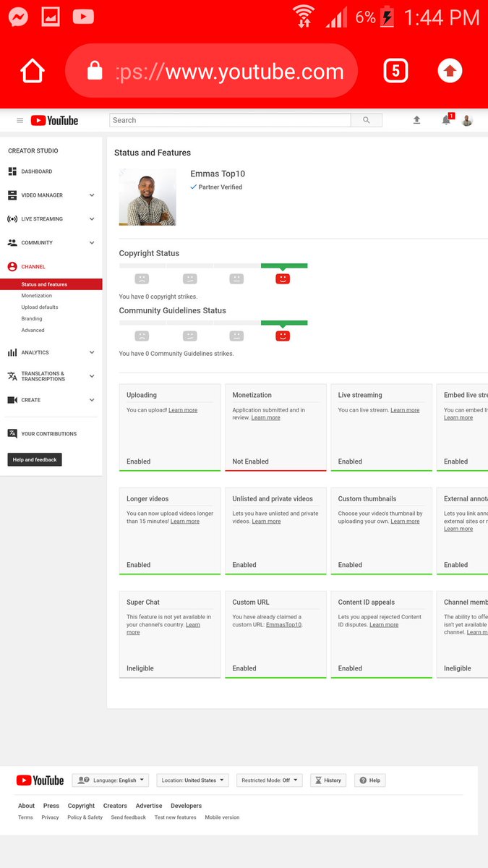Open the Mobile version footer link
The width and height of the screenshot is (488, 868).
click(222, 817)
